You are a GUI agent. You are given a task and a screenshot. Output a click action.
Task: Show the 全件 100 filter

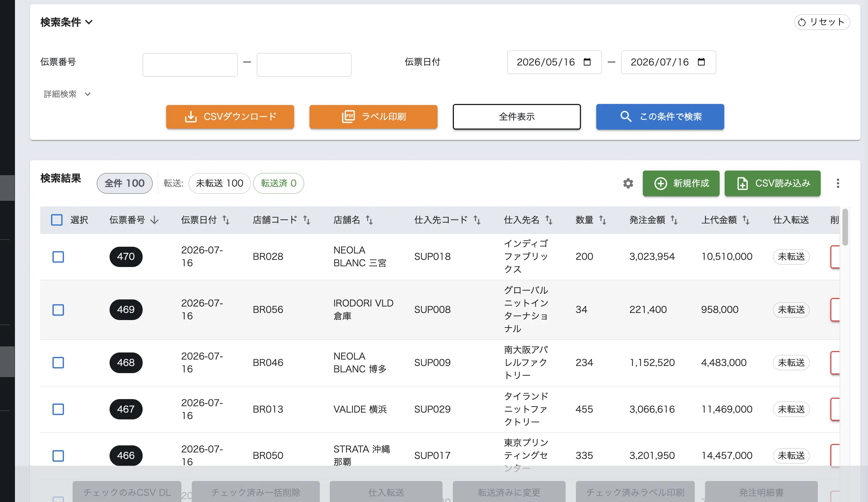click(x=125, y=183)
